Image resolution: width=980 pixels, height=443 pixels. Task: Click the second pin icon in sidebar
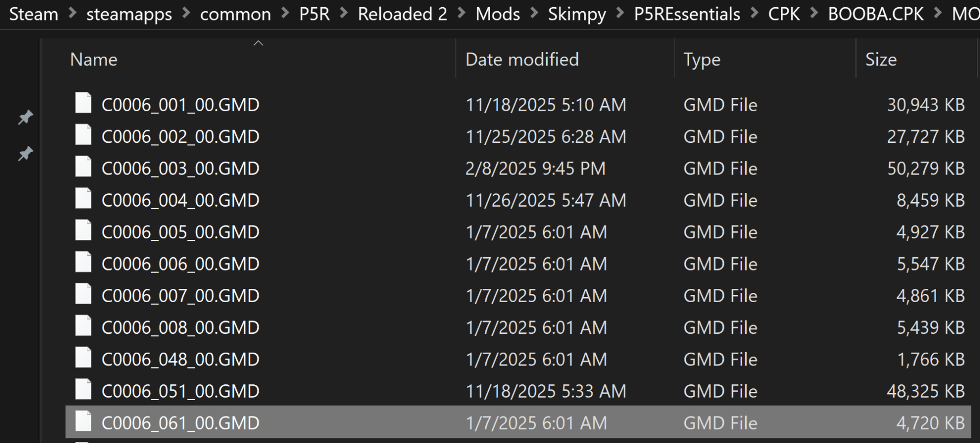[26, 153]
